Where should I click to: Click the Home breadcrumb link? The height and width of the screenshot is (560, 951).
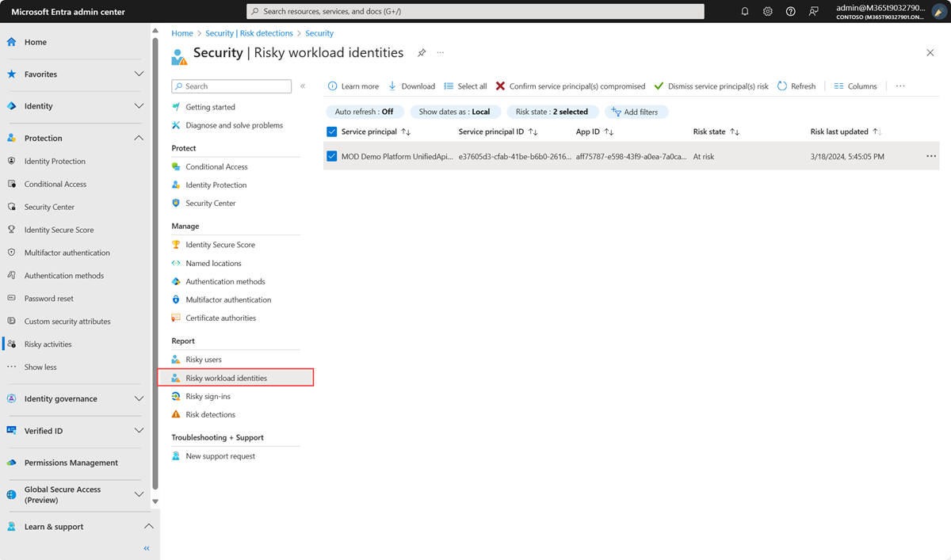click(182, 33)
